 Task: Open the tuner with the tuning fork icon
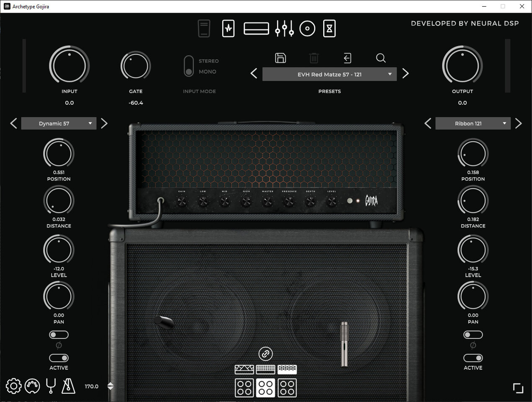[x=51, y=386]
